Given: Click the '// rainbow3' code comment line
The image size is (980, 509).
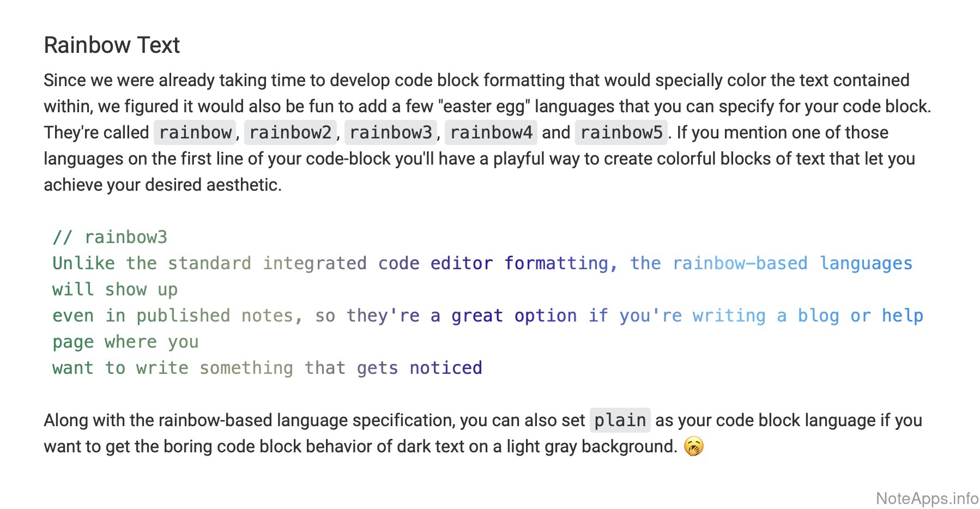Looking at the screenshot, I should tap(110, 237).
